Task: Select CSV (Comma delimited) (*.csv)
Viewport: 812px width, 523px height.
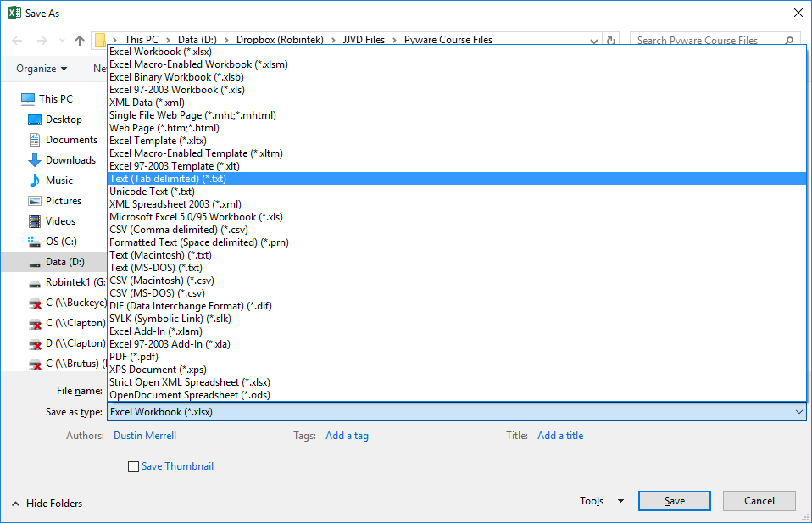Action: (457, 230)
